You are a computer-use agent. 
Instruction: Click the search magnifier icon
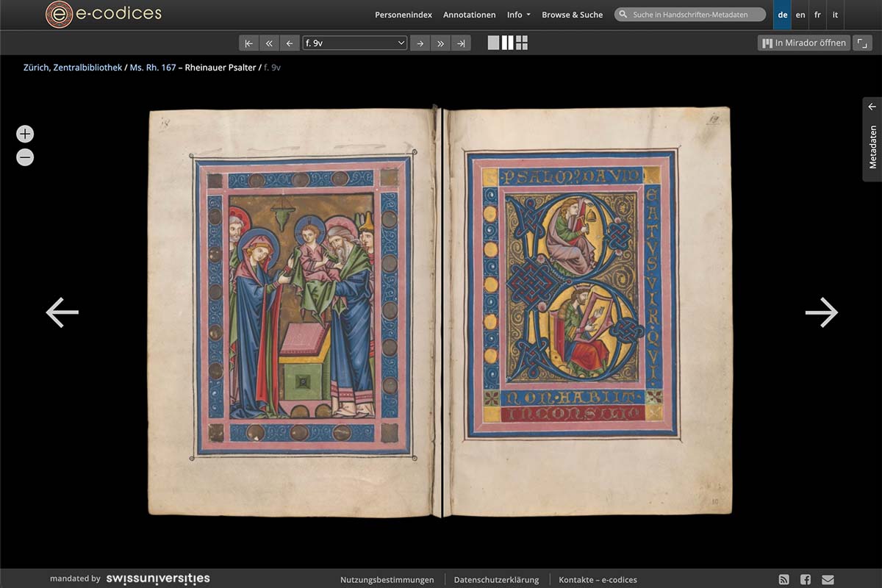click(x=623, y=15)
